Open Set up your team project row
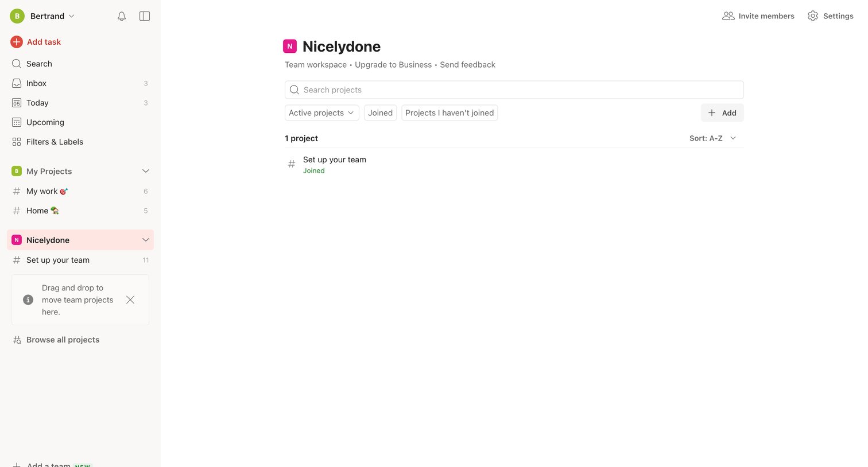This screenshot has height=467, width=868. (514, 165)
